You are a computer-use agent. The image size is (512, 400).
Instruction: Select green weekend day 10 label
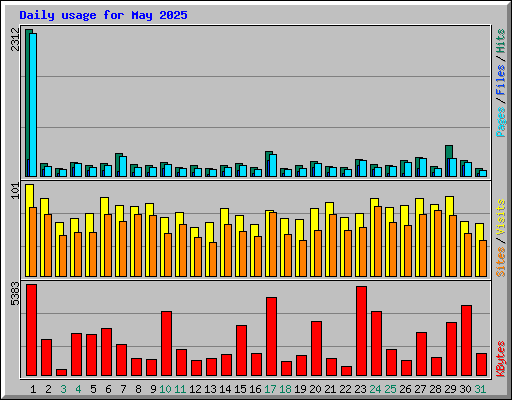(x=165, y=389)
